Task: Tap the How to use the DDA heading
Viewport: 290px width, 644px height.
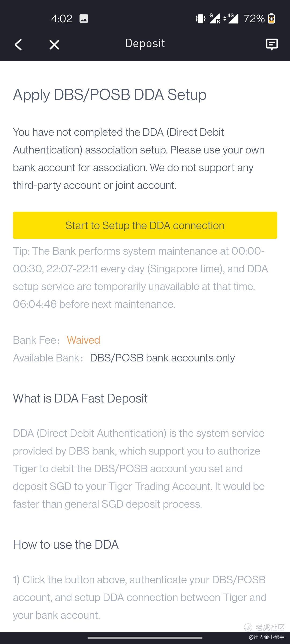Action: point(66,545)
